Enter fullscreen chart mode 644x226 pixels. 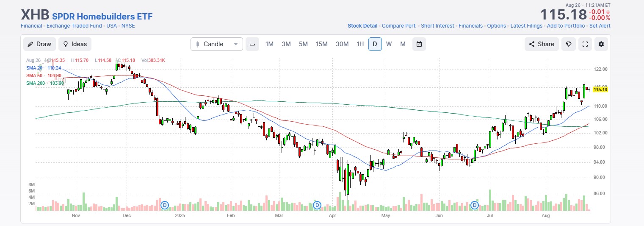coord(585,44)
